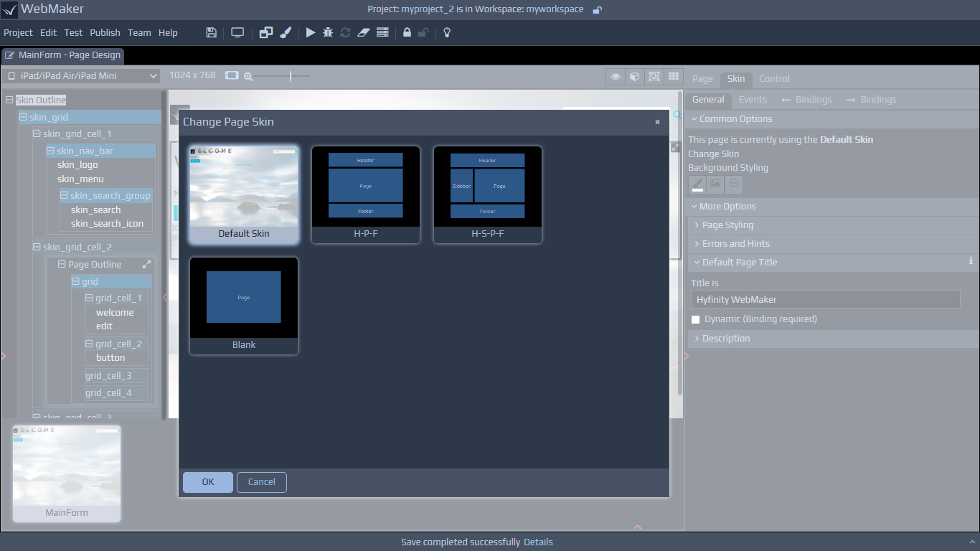Click the myworkspace workspace link
980x551 pixels.
tap(555, 9)
